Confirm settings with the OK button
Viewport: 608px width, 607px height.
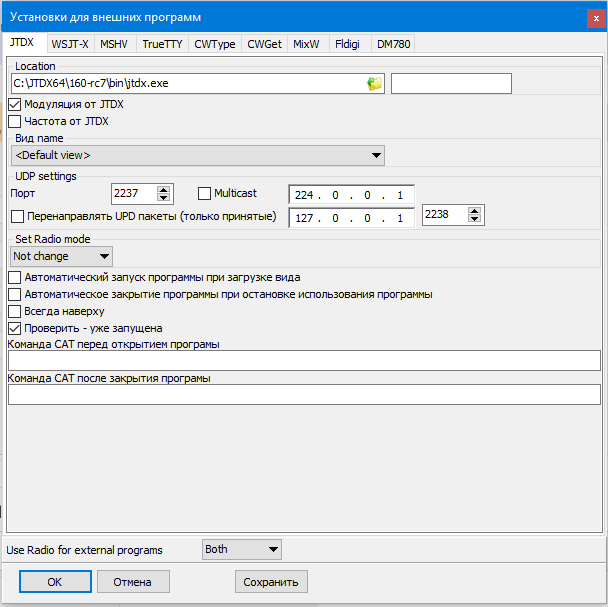click(x=55, y=581)
